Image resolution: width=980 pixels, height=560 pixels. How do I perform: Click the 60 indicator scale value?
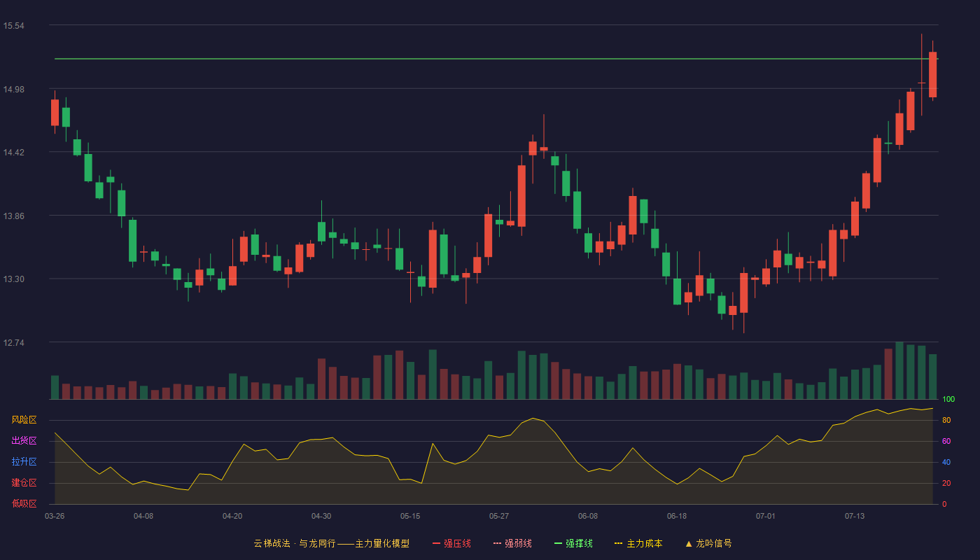(946, 441)
